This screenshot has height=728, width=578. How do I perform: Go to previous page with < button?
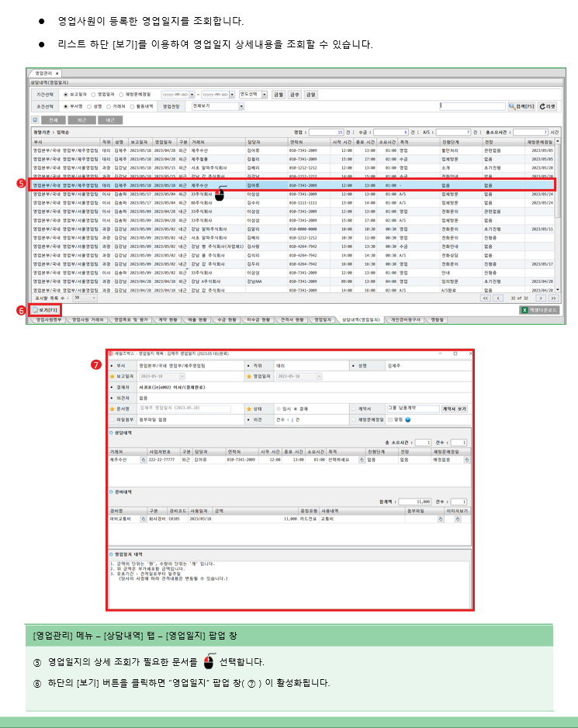click(x=498, y=298)
